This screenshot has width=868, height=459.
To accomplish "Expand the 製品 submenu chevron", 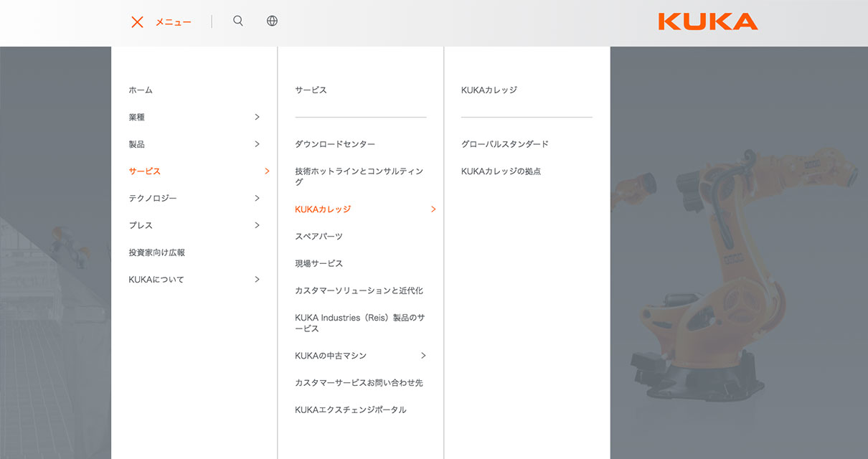I will pyautogui.click(x=257, y=144).
